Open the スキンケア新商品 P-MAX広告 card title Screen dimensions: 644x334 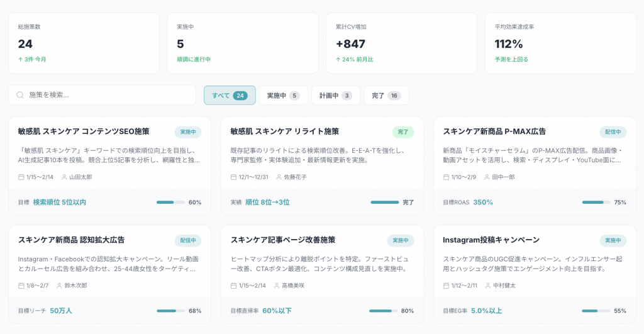[x=494, y=131]
